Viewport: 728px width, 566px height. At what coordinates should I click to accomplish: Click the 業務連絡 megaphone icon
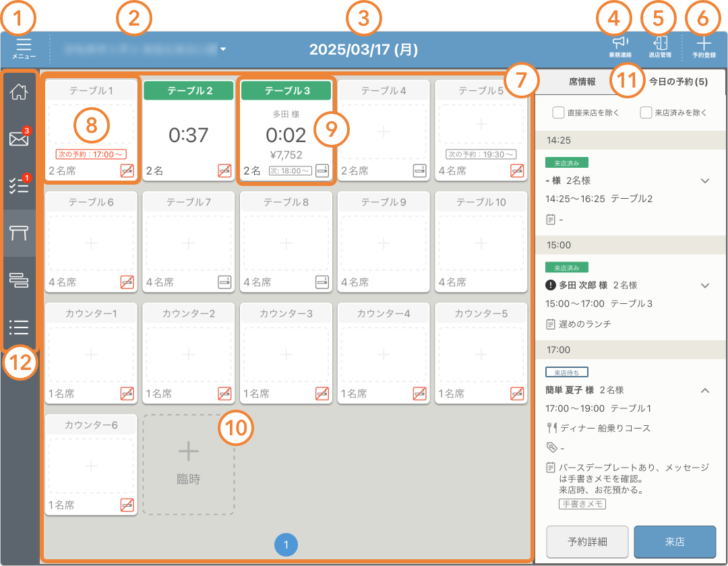coord(620,47)
